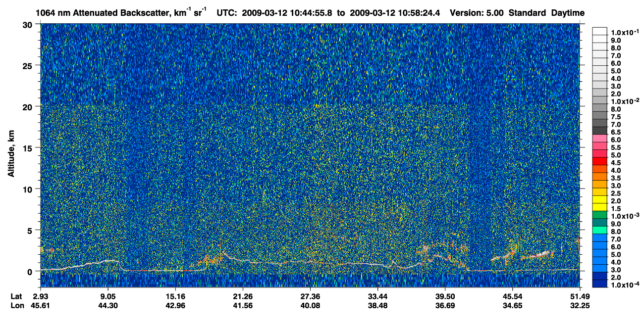Click the colorbar label '1.5'
This screenshot has height=330, width=644.
click(616, 209)
